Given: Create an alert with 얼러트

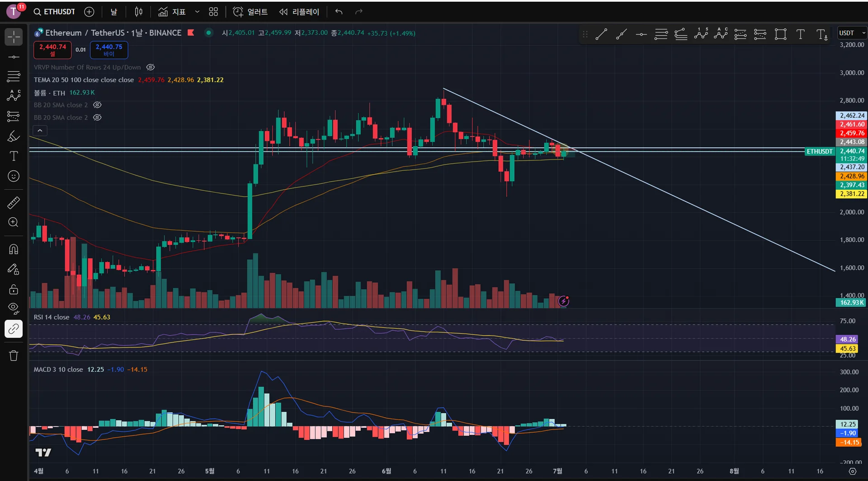Looking at the screenshot, I should pos(250,12).
